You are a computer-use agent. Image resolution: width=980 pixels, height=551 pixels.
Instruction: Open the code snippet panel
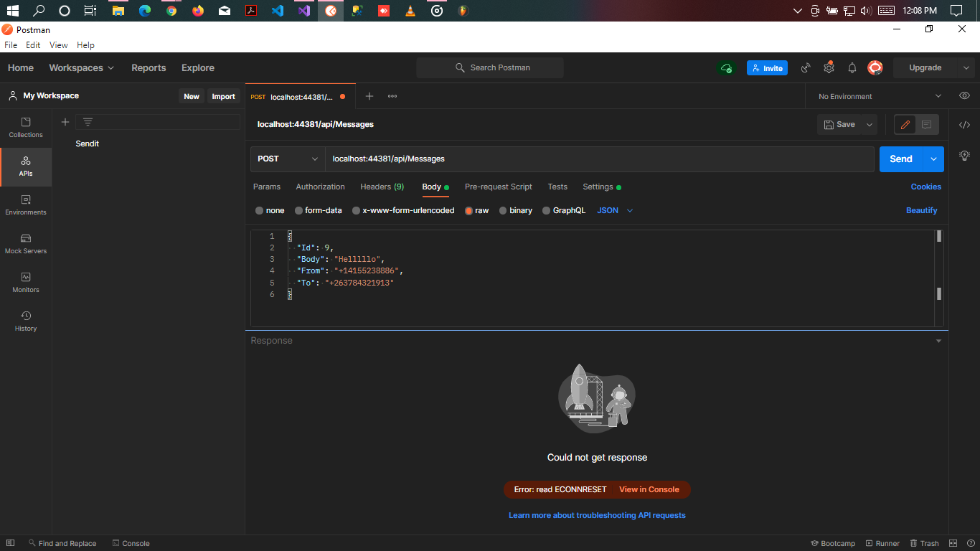[x=964, y=124]
